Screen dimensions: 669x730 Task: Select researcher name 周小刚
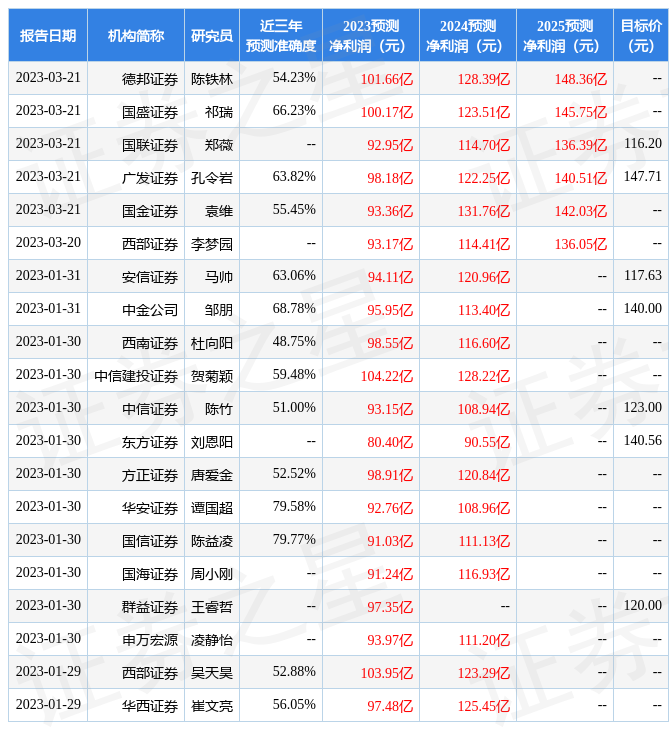click(212, 575)
